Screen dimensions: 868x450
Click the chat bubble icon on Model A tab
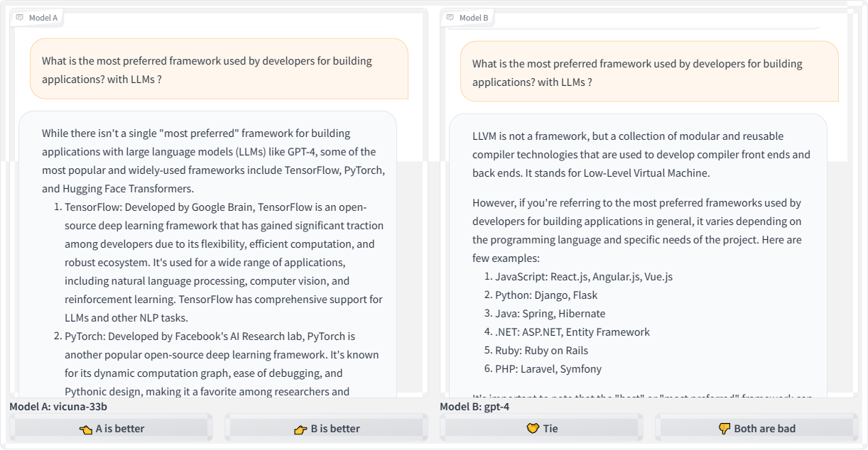[x=20, y=18]
